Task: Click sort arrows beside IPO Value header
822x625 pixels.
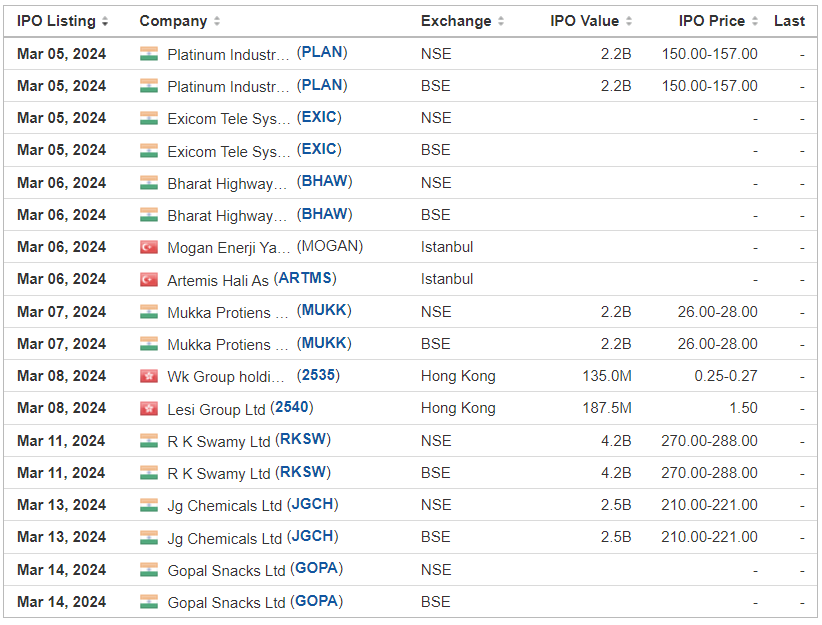Action: pos(629,21)
